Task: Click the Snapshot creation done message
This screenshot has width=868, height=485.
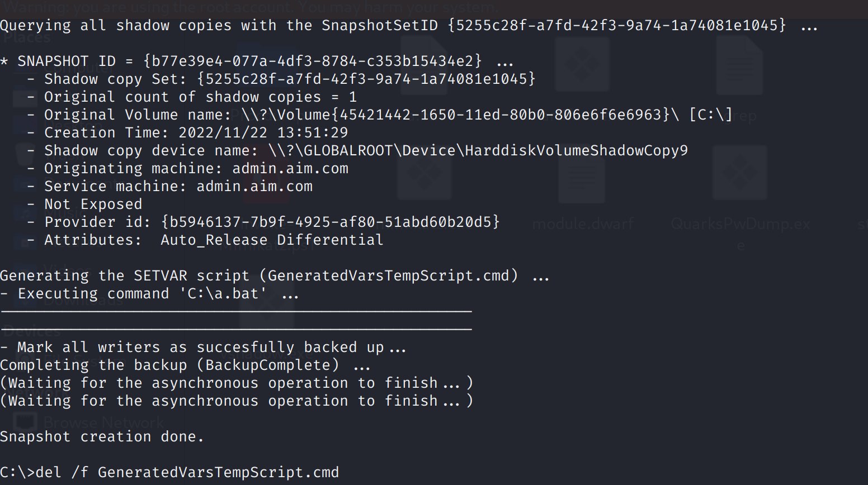Action: pos(102,436)
